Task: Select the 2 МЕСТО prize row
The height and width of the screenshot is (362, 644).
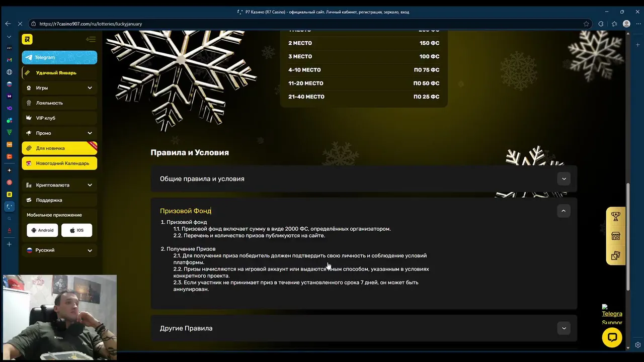Action: (364, 43)
